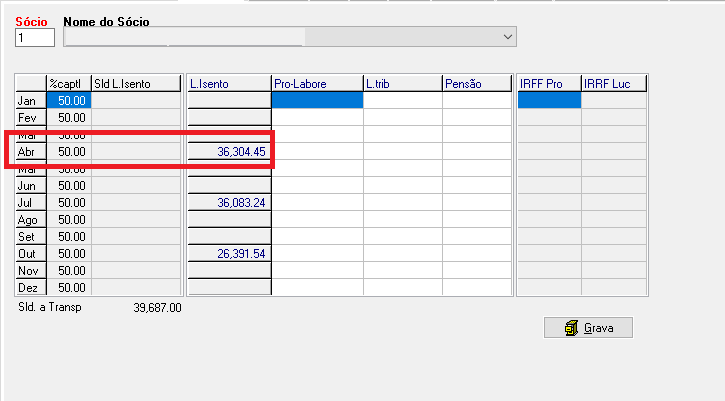Image resolution: width=725 pixels, height=401 pixels.
Task: Select the Jan month row button
Action: point(30,100)
